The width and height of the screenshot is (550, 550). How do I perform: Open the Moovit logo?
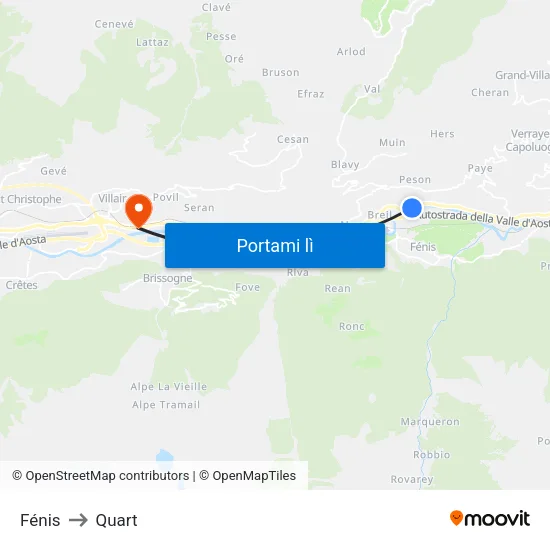tap(490, 518)
